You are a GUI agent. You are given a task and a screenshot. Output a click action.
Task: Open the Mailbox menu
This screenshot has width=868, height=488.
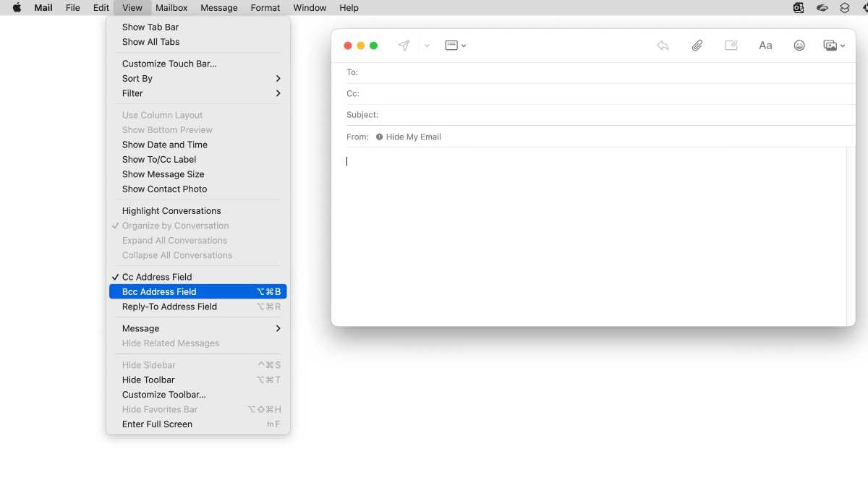pos(171,8)
